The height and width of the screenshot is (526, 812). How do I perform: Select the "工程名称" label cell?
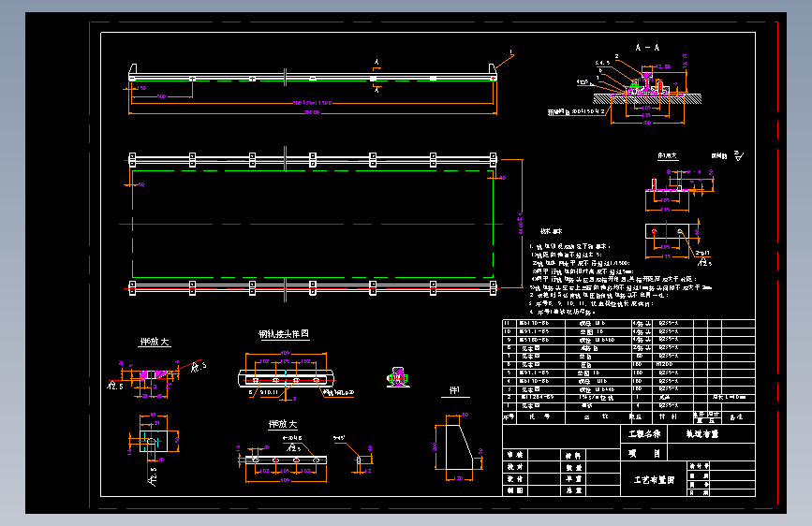(644, 434)
